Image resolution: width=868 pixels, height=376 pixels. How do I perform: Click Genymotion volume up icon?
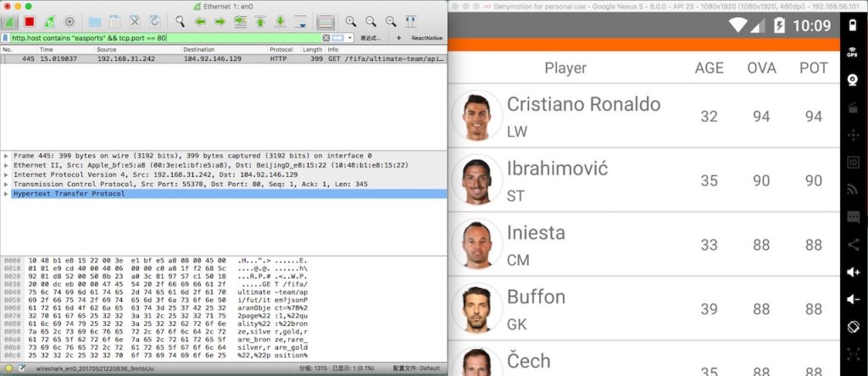point(853,272)
